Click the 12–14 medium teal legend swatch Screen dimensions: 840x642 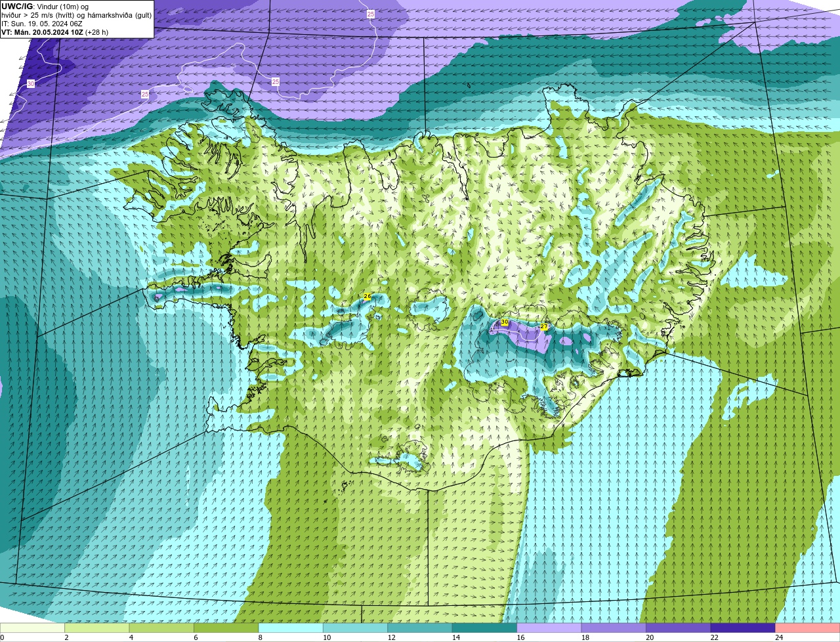(420, 628)
